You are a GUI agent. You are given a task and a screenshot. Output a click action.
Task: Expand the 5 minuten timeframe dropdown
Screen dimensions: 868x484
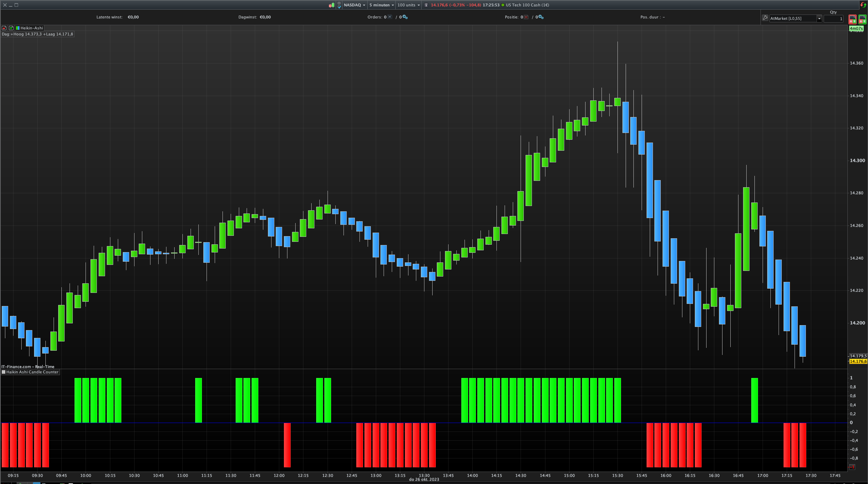coord(381,5)
